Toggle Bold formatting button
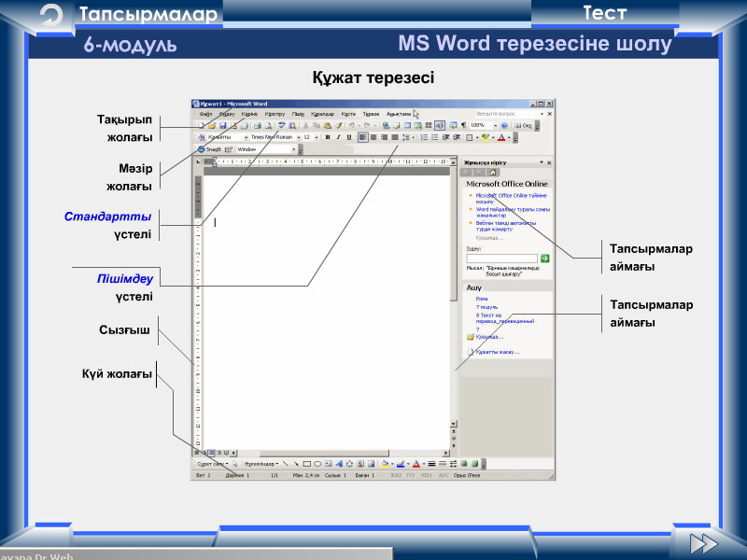Screen dimensions: 747x560 328,137
